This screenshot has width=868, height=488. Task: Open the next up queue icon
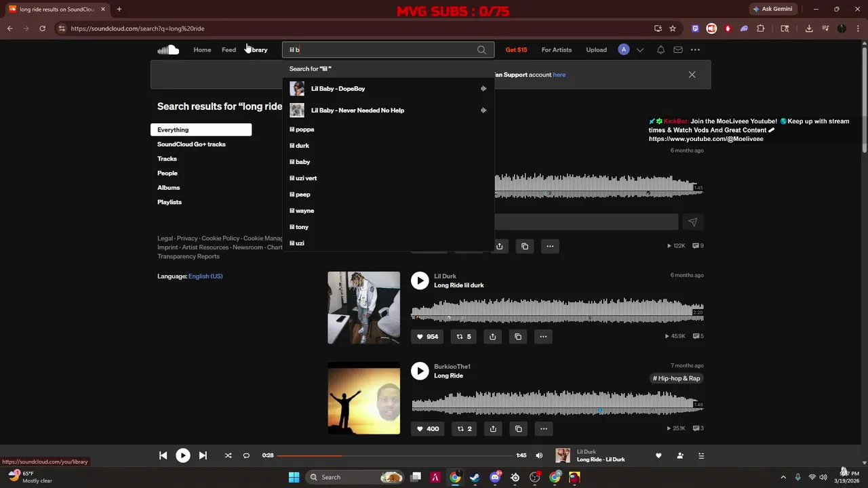click(701, 455)
